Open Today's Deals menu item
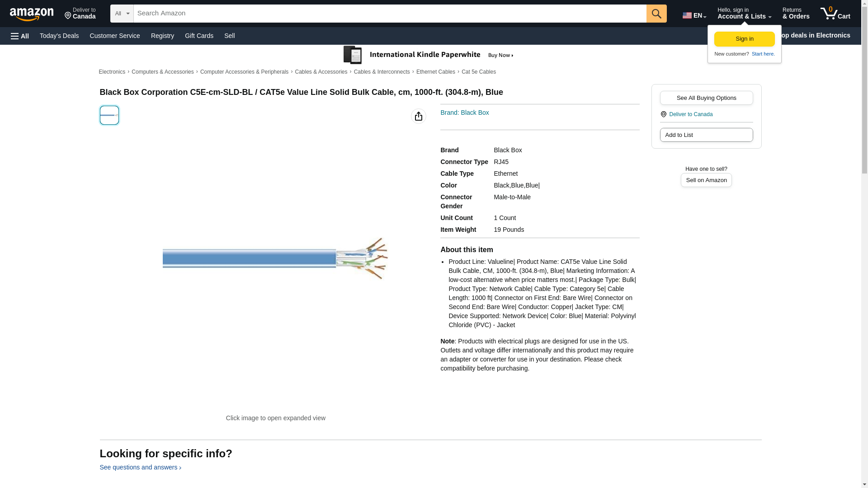The height and width of the screenshot is (488, 868). coord(59,36)
